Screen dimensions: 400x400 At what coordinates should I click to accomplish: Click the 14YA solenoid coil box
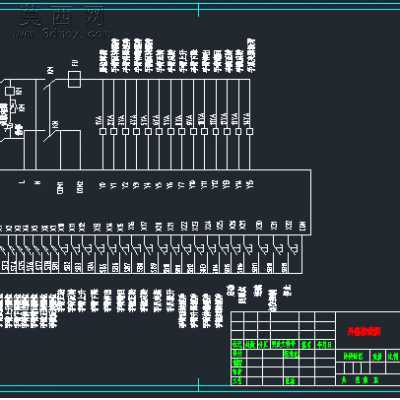pyautogui.click(x=249, y=132)
